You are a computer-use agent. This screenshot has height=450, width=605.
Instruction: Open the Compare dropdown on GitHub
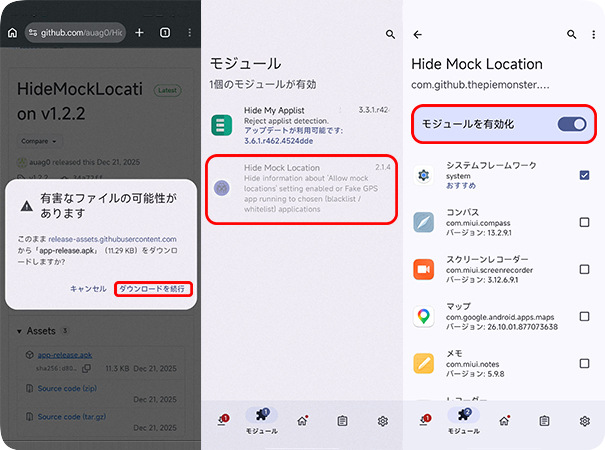(39, 141)
